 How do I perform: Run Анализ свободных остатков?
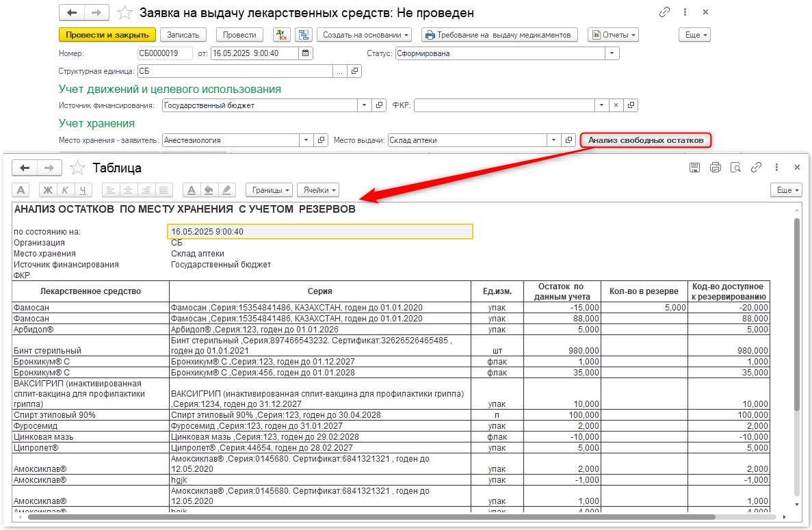646,140
